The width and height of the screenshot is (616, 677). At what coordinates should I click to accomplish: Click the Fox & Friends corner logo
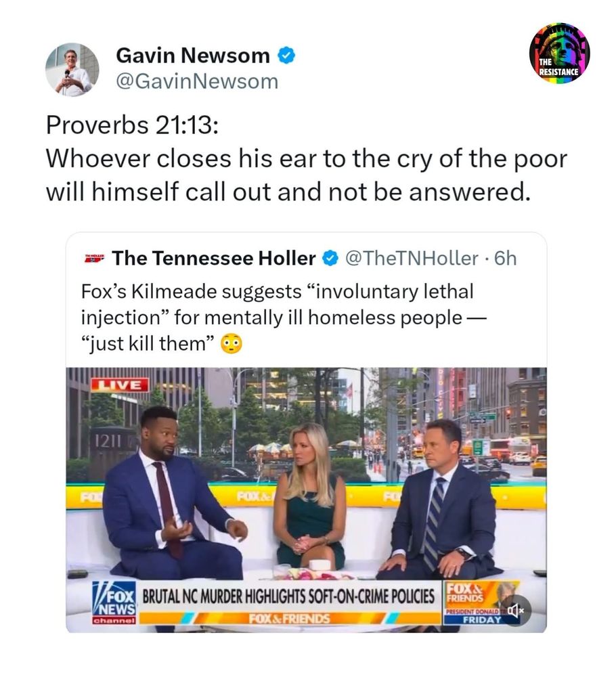tap(464, 593)
